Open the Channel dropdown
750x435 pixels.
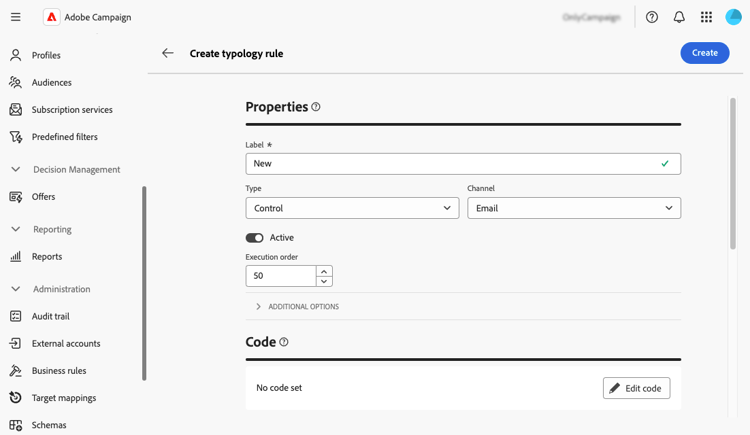point(574,208)
